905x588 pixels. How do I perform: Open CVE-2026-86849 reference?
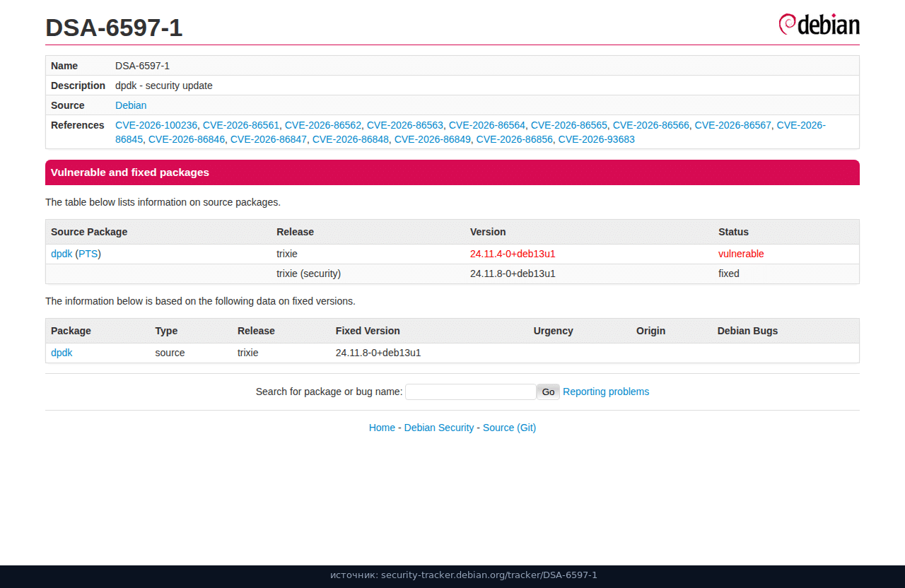[x=433, y=139]
